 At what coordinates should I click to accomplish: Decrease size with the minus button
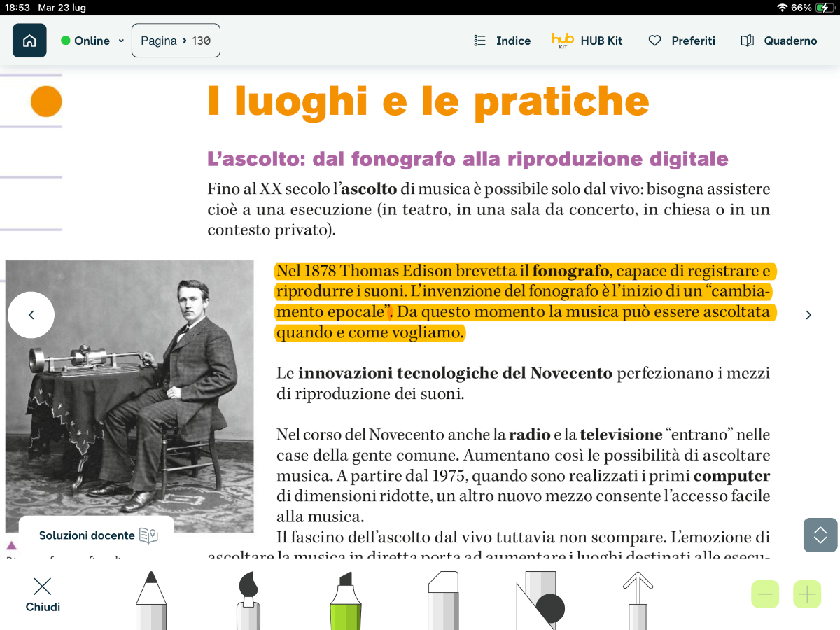coord(765,595)
